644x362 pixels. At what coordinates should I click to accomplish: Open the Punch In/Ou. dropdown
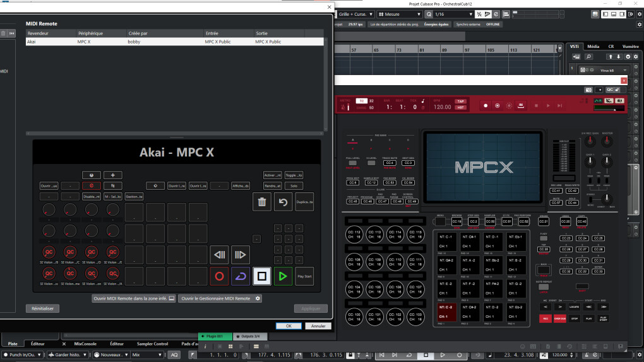pos(22,354)
